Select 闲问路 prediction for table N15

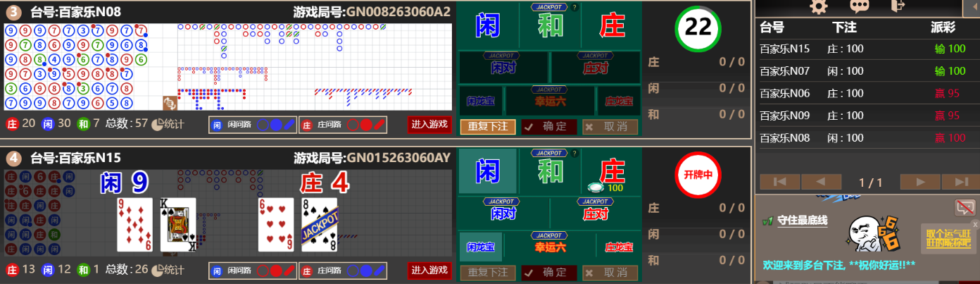(x=253, y=270)
